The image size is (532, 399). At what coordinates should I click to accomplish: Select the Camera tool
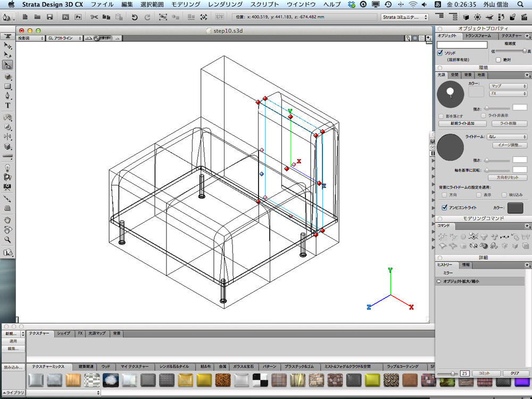(7, 187)
